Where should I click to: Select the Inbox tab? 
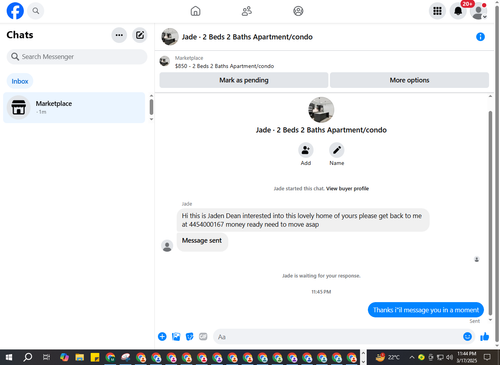(20, 81)
